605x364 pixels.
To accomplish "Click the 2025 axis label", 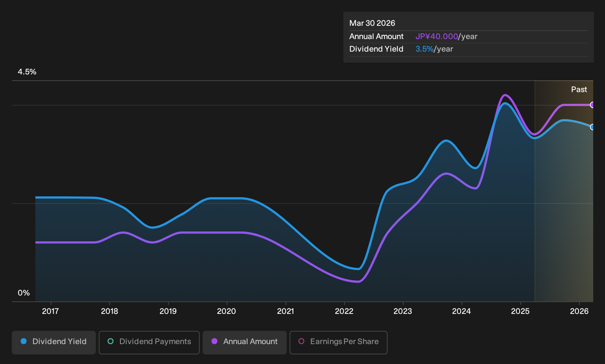I will (x=520, y=311).
